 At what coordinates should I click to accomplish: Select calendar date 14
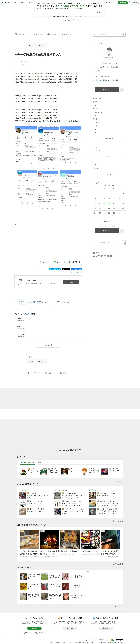(105, 203)
